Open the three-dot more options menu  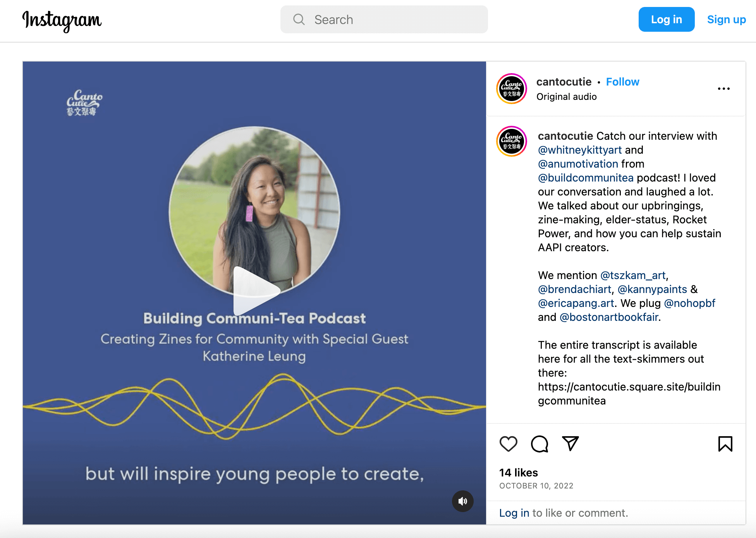click(723, 89)
